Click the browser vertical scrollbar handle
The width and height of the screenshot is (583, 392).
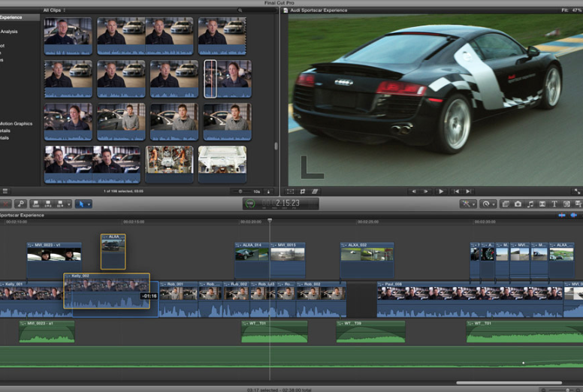(276, 146)
